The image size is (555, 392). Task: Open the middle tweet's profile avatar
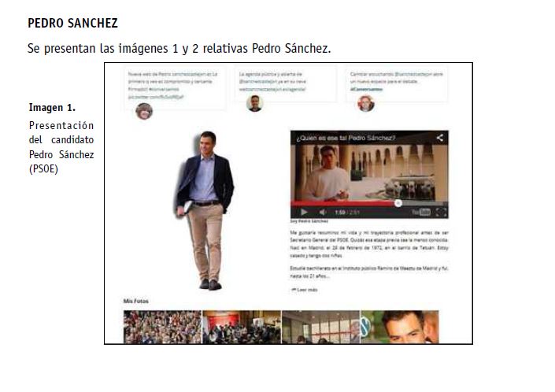(254, 103)
